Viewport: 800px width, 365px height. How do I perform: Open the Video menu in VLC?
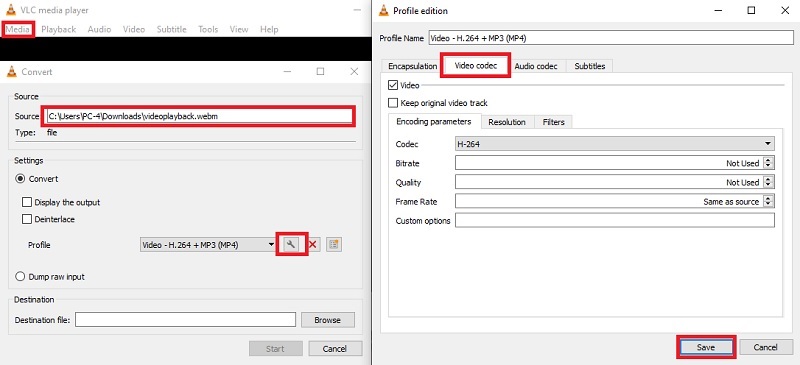tap(134, 29)
